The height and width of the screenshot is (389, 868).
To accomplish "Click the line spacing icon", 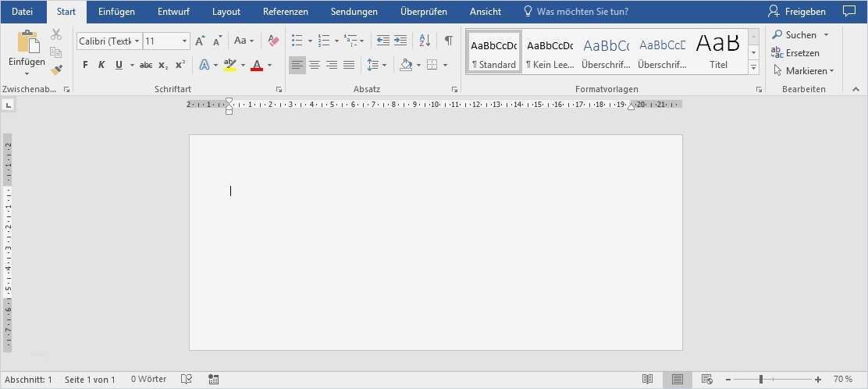I will pos(373,66).
